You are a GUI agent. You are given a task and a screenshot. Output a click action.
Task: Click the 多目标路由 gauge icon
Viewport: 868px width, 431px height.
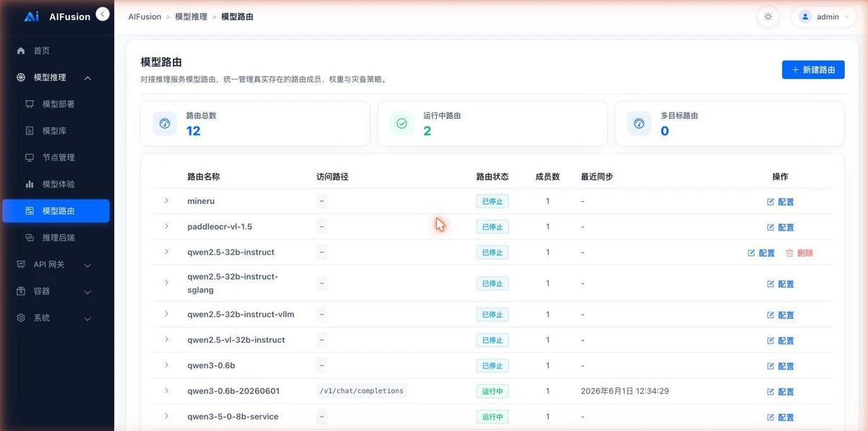click(x=639, y=124)
